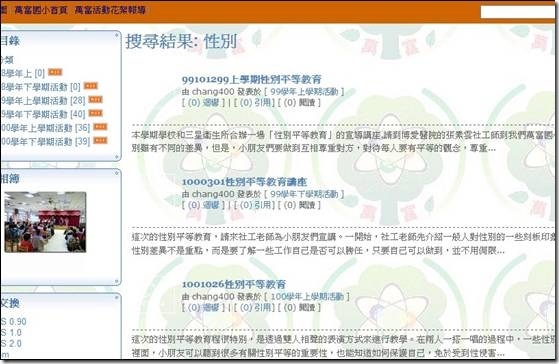Click the RSS 0.90 feed link
This screenshot has width=559, height=364.
(x=14, y=322)
